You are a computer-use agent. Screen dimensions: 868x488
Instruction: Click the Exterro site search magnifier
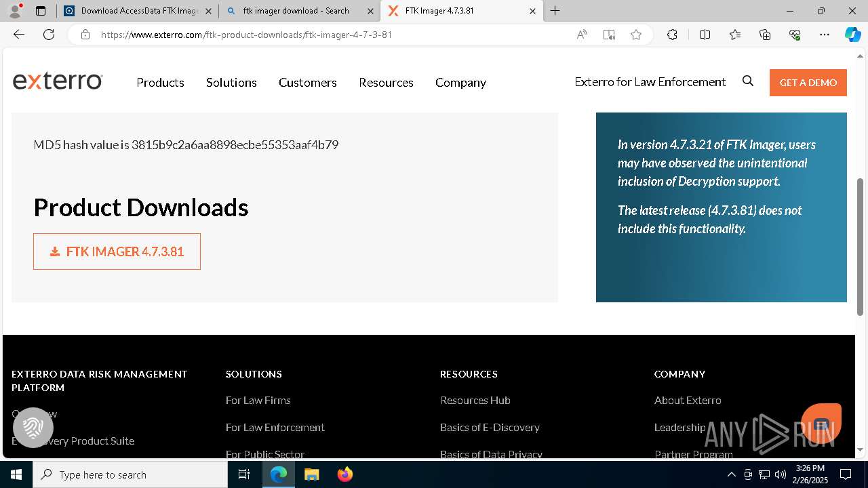(x=748, y=81)
